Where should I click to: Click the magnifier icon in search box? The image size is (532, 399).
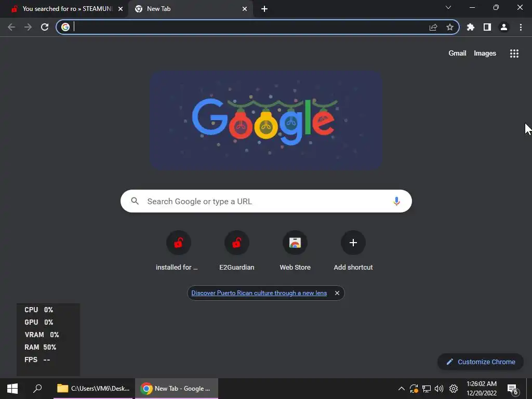click(135, 201)
